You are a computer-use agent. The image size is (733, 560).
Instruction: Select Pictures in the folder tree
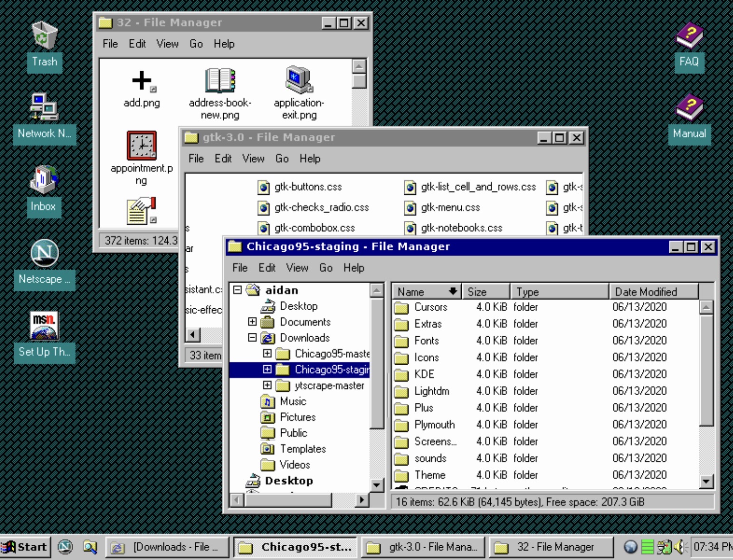(288, 417)
